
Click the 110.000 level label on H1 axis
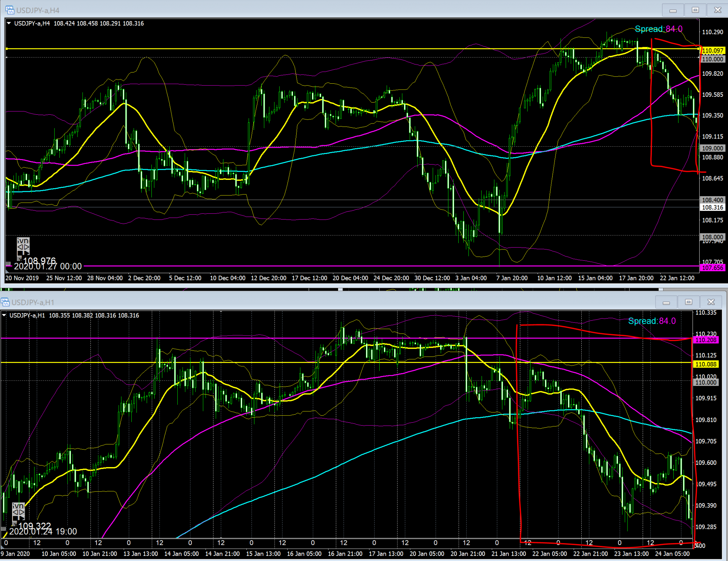706,382
